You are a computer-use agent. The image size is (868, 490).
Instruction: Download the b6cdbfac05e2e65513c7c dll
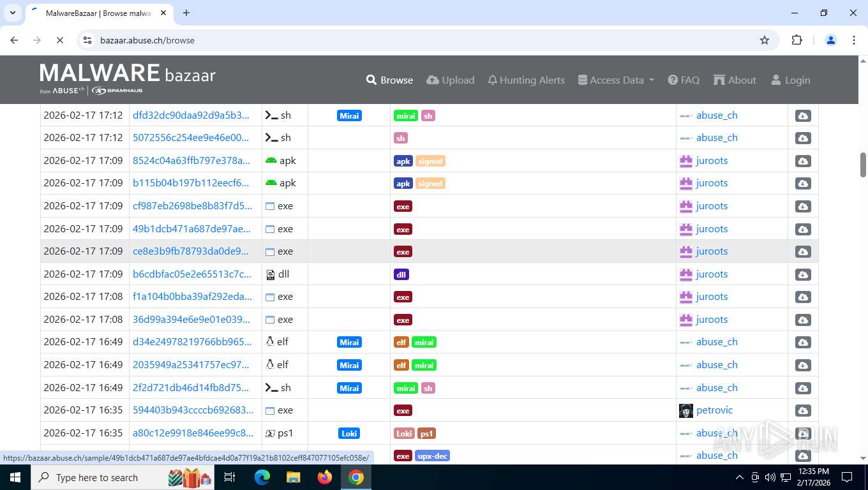click(x=803, y=274)
